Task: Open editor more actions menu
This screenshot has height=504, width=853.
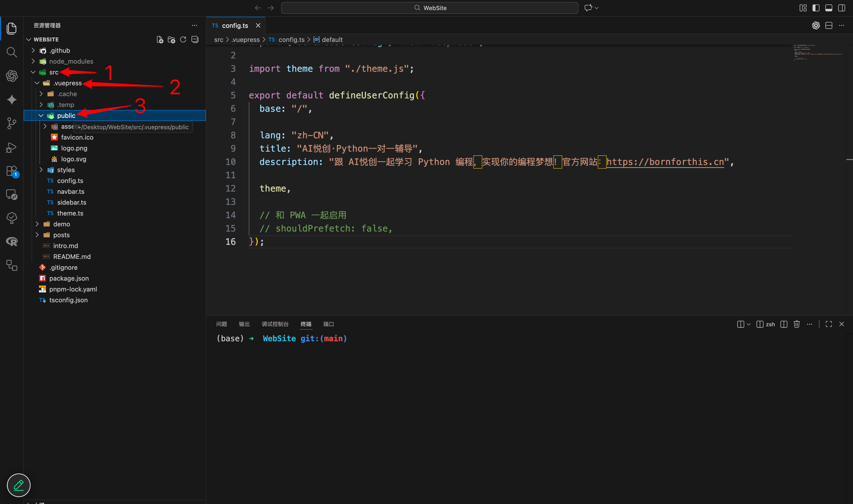Action: click(842, 25)
